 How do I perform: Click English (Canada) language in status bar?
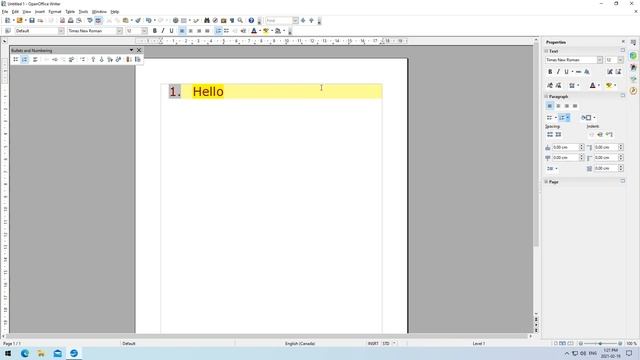point(300,344)
